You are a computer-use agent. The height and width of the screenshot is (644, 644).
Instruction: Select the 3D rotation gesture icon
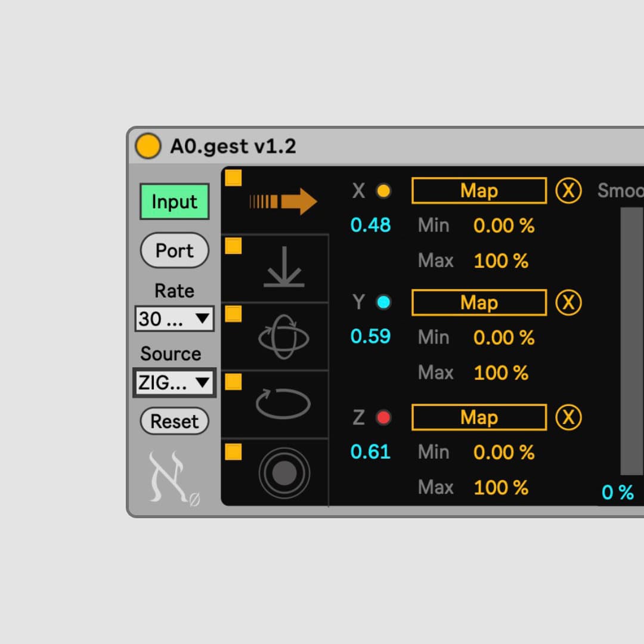[x=285, y=337]
